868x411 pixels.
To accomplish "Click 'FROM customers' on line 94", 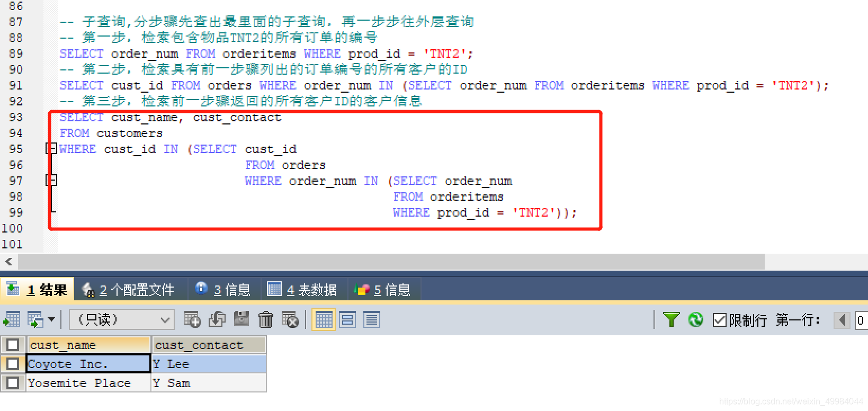I will pos(111,133).
